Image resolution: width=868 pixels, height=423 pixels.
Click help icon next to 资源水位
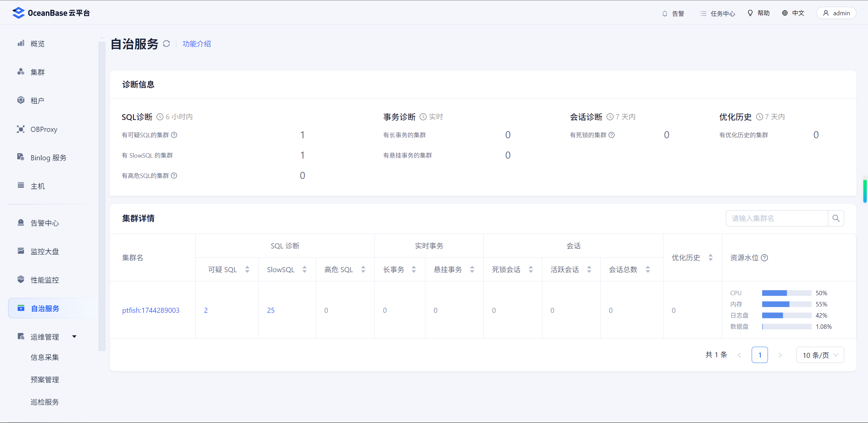tap(765, 258)
